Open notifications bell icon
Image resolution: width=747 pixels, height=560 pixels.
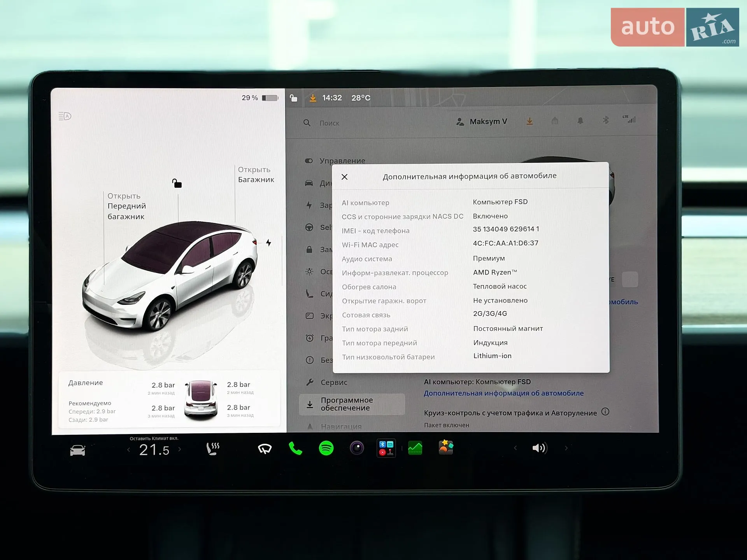(580, 121)
